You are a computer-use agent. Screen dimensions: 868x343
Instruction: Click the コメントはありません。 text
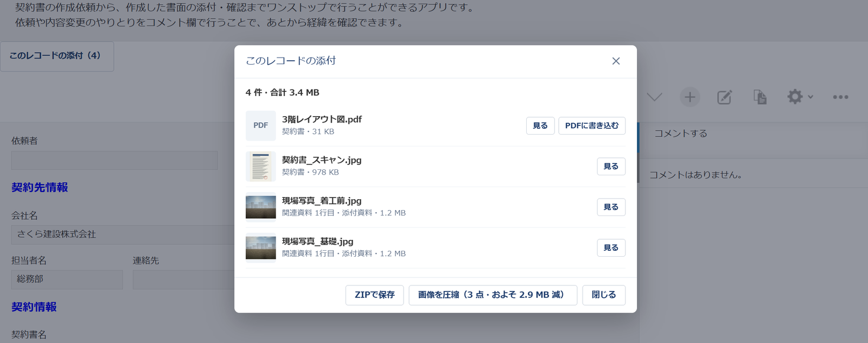(695, 175)
